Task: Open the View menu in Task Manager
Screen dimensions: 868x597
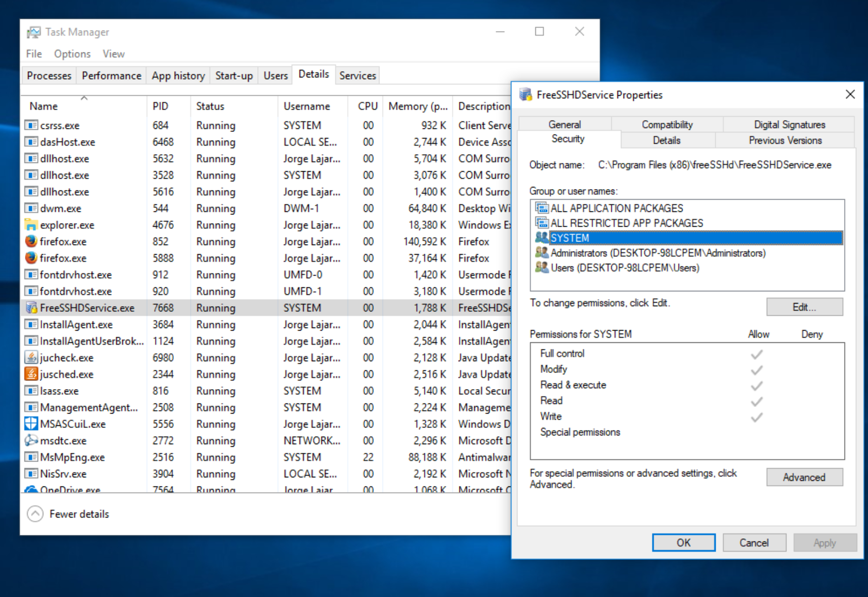Action: tap(114, 54)
